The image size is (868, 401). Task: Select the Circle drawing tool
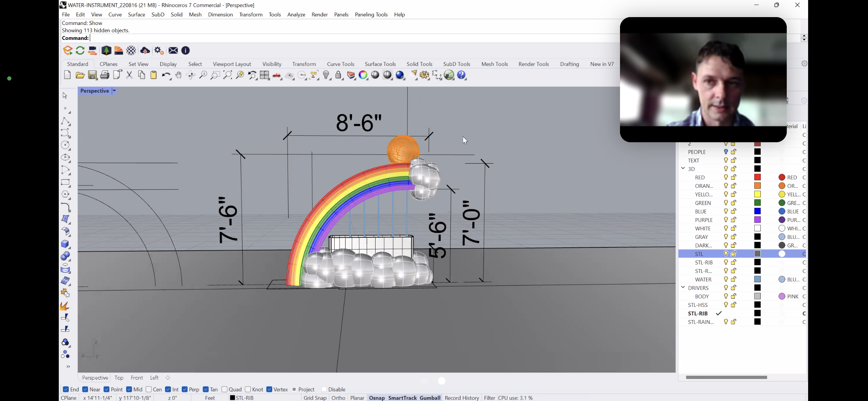[65, 145]
